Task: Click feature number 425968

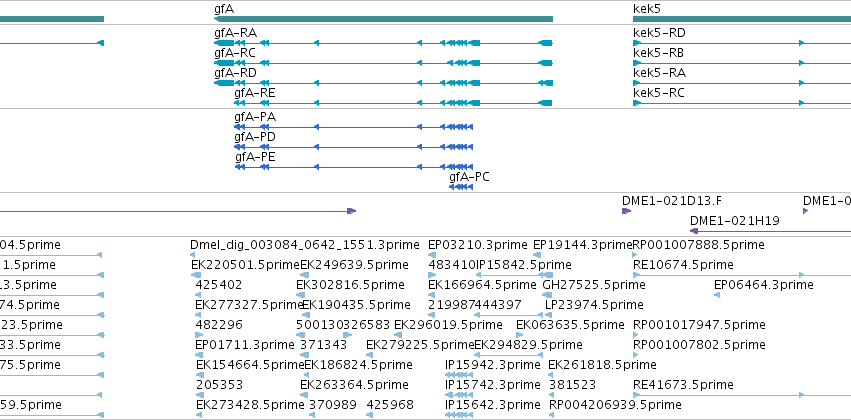Action: 390,405
